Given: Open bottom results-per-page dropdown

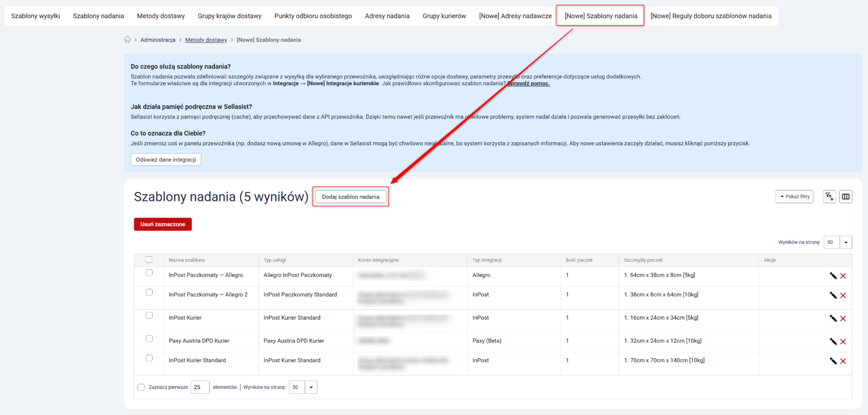Looking at the screenshot, I should click(311, 387).
